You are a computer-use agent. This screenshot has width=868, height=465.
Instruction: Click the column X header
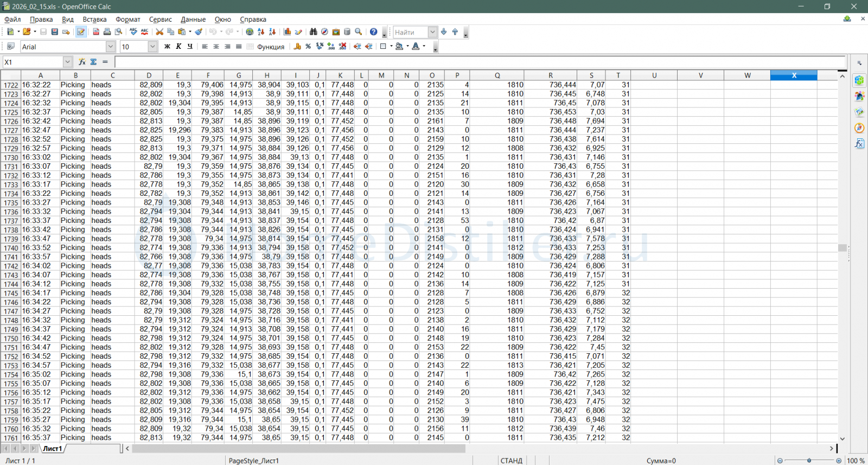click(x=794, y=75)
